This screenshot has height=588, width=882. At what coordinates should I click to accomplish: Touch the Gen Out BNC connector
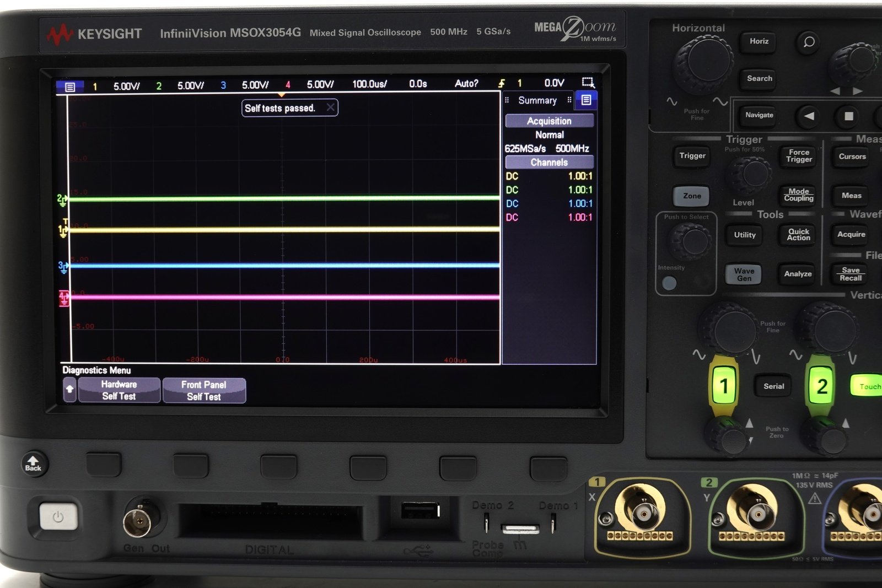click(x=137, y=521)
